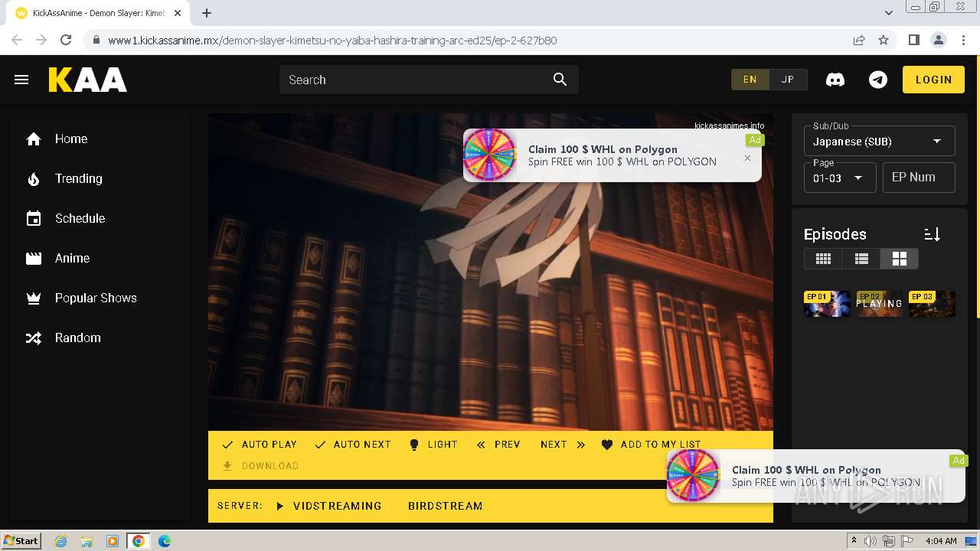This screenshot has width=980, height=551.
Task: Open File Explorer from taskbar
Action: pos(87,541)
